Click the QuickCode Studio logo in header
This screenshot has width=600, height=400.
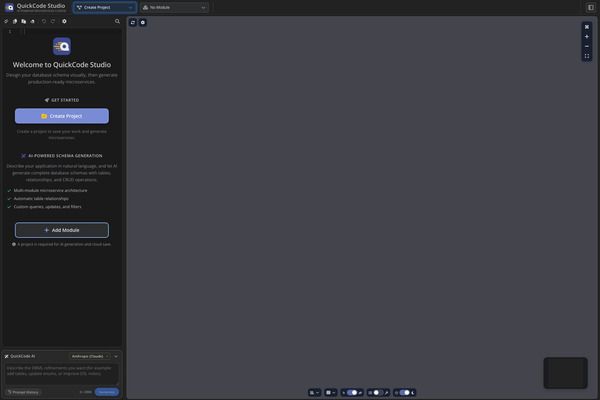coord(9,7)
